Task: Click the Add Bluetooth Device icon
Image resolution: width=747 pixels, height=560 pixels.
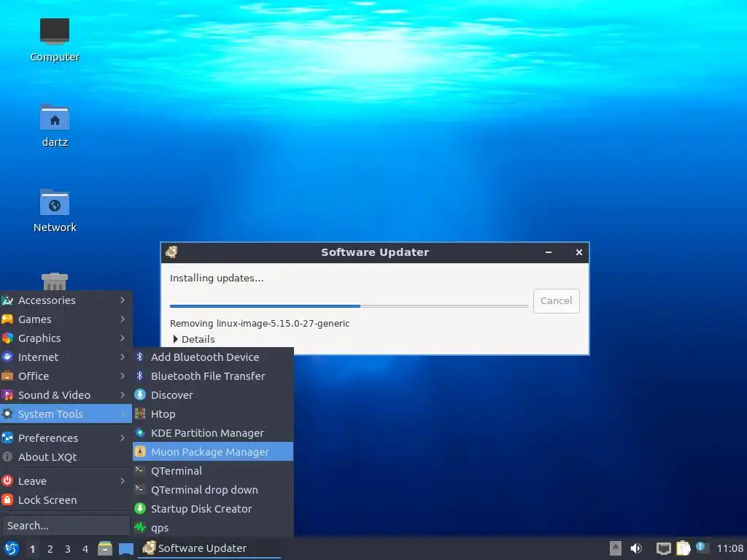Action: tap(139, 357)
